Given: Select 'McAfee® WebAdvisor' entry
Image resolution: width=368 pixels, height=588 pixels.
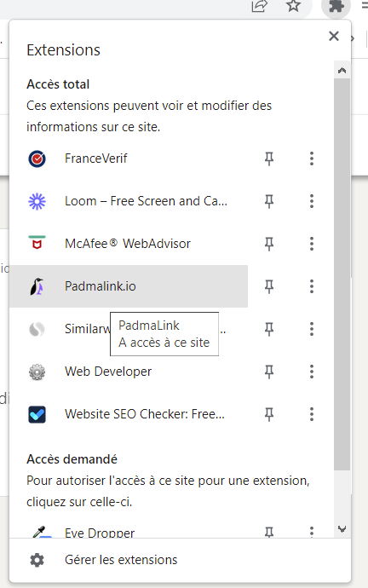Looking at the screenshot, I should pyautogui.click(x=128, y=244).
